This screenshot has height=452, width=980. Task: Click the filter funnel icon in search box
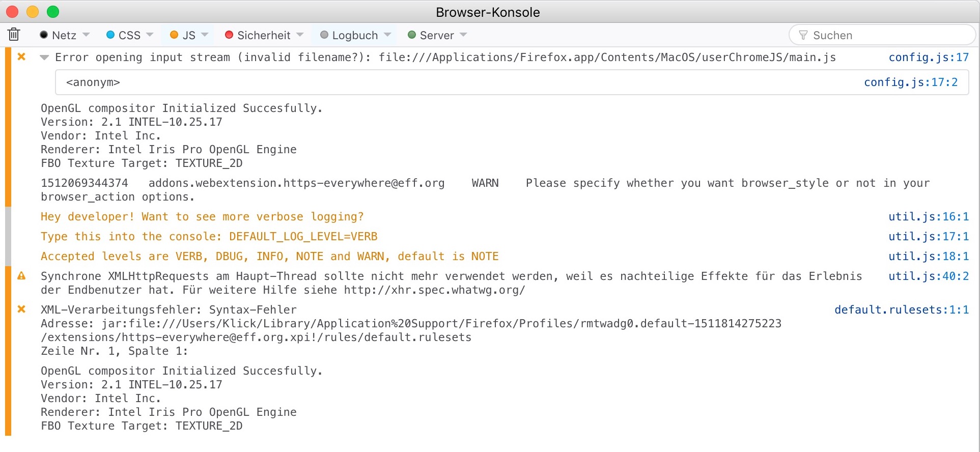(x=803, y=35)
